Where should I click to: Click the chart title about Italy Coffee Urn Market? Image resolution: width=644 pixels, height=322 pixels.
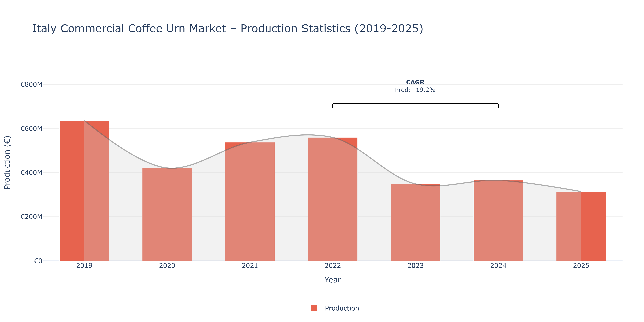coord(228,28)
